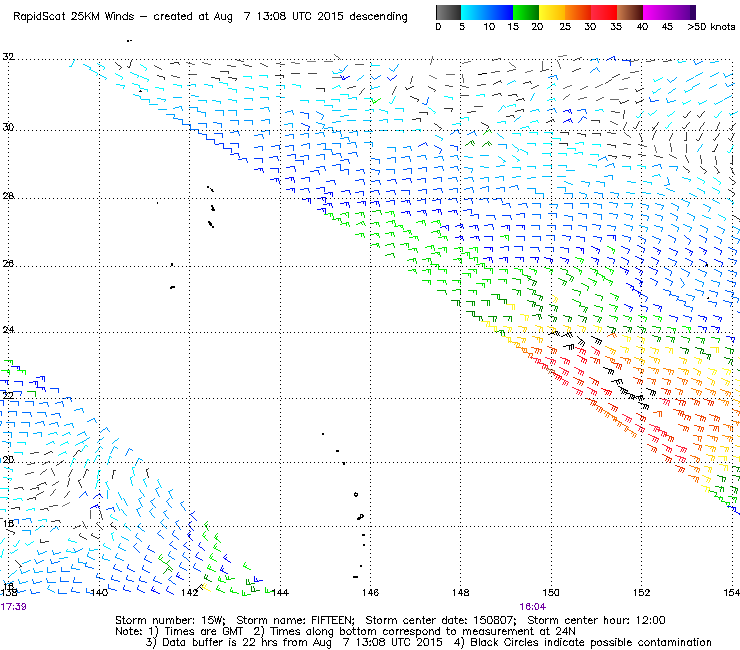Click the cyan 5-10 knots legend swatch

coord(474,12)
